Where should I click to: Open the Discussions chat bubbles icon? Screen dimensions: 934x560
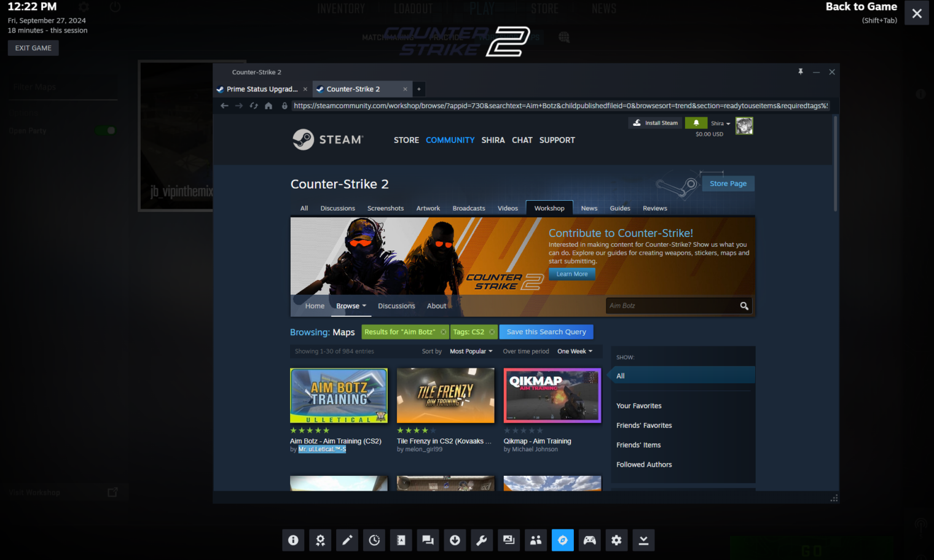coord(428,540)
